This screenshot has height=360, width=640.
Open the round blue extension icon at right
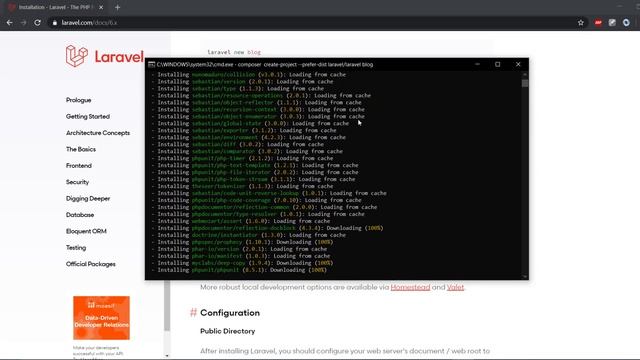point(626,23)
